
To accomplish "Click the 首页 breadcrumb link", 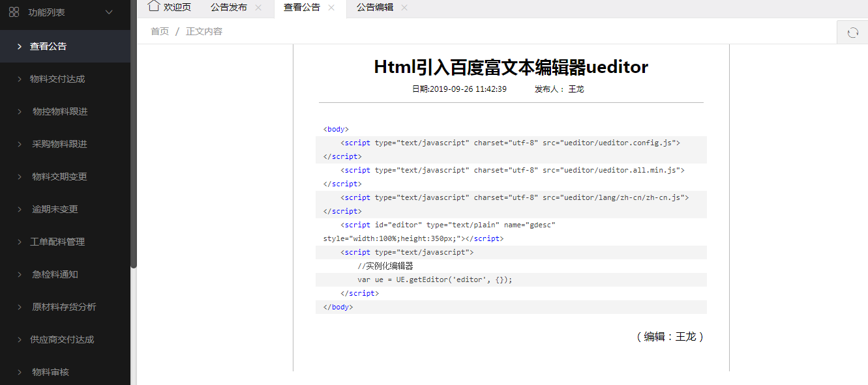I will [160, 31].
